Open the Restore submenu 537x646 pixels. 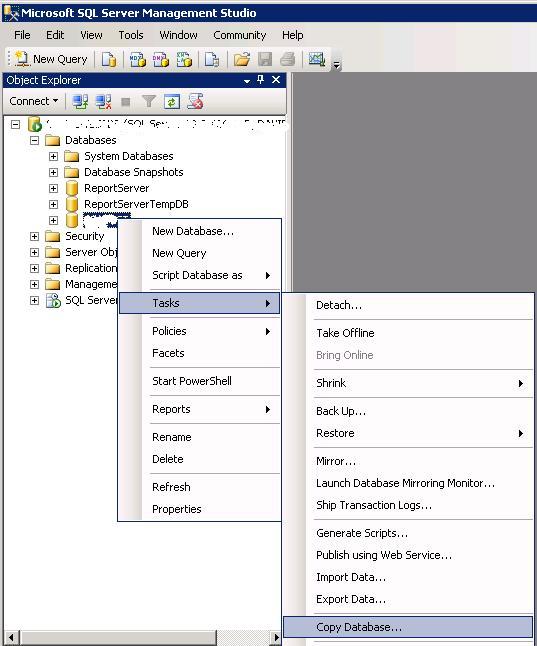pos(408,433)
